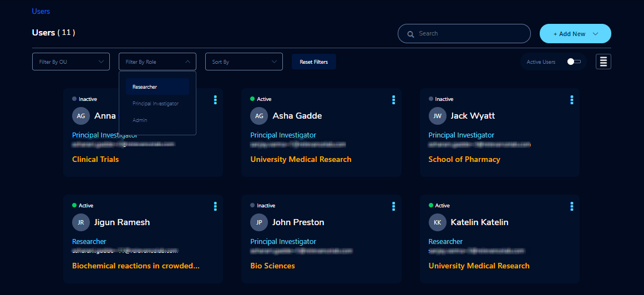
Task: Open the three-dot menu for Jack Wyatt
Action: coord(572,100)
